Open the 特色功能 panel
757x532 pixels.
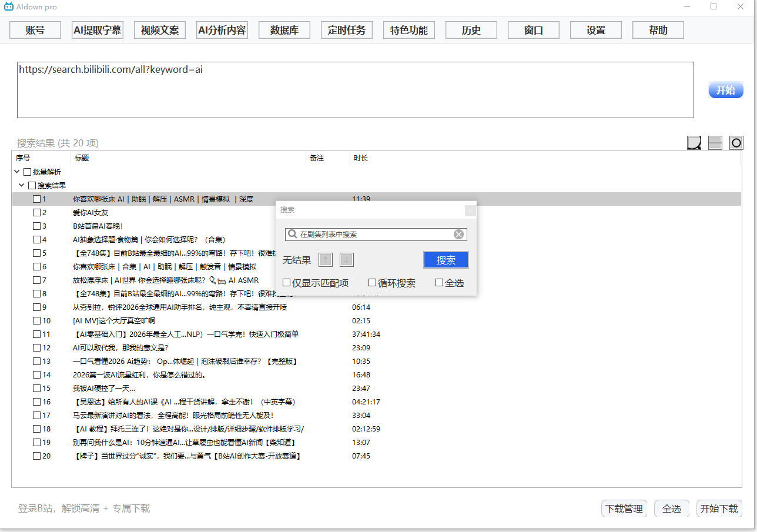coord(408,29)
